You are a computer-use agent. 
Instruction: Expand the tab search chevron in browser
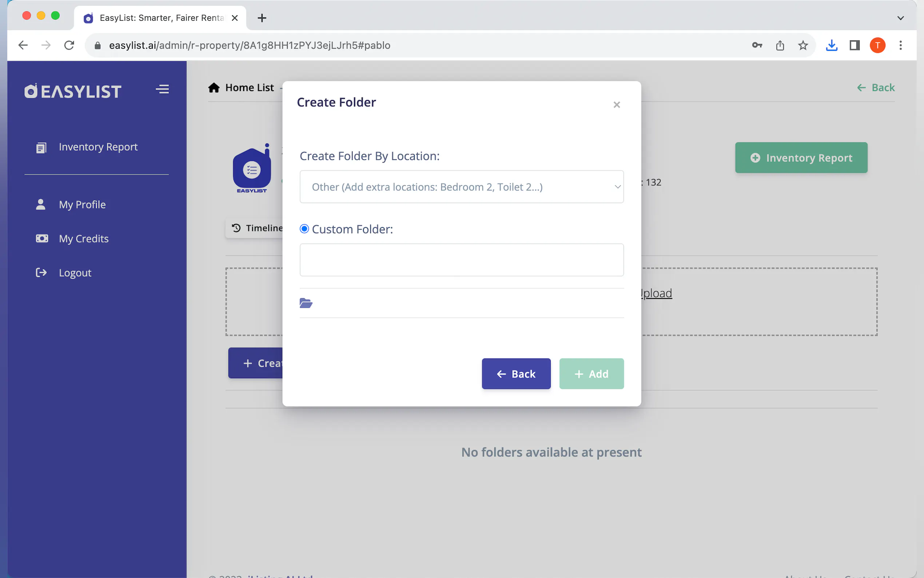(900, 18)
